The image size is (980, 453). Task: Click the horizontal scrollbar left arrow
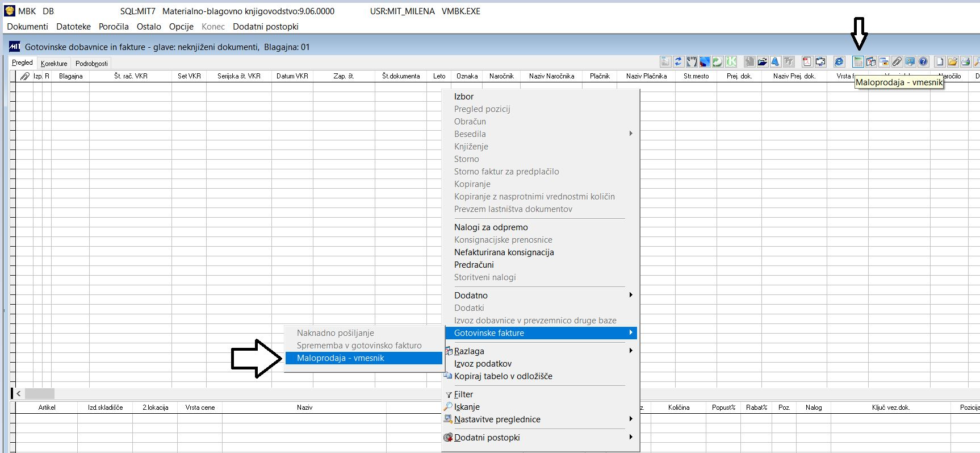(x=19, y=393)
